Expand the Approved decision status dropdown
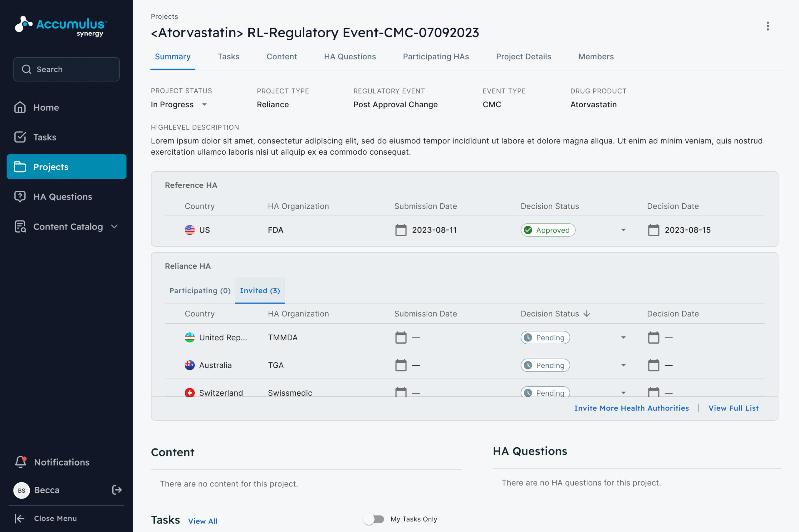799x532 pixels. pos(623,230)
